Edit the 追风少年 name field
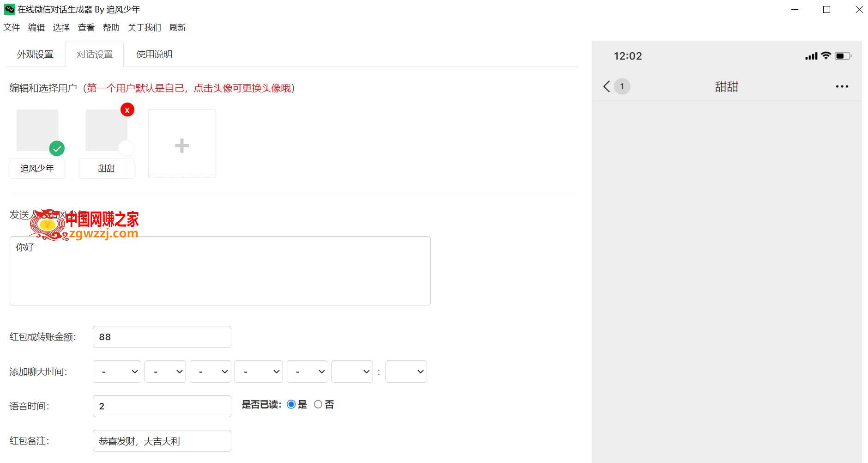This screenshot has height=463, width=868. [x=37, y=169]
